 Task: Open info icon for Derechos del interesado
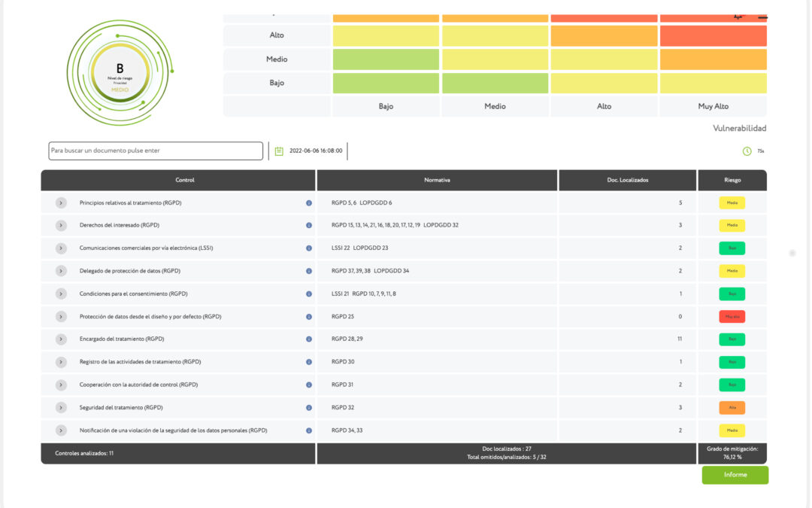[309, 226]
